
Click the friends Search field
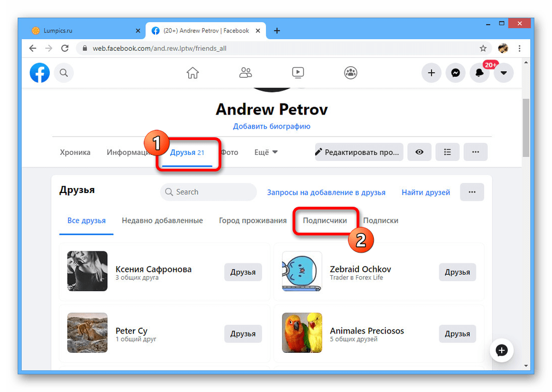coord(209,192)
